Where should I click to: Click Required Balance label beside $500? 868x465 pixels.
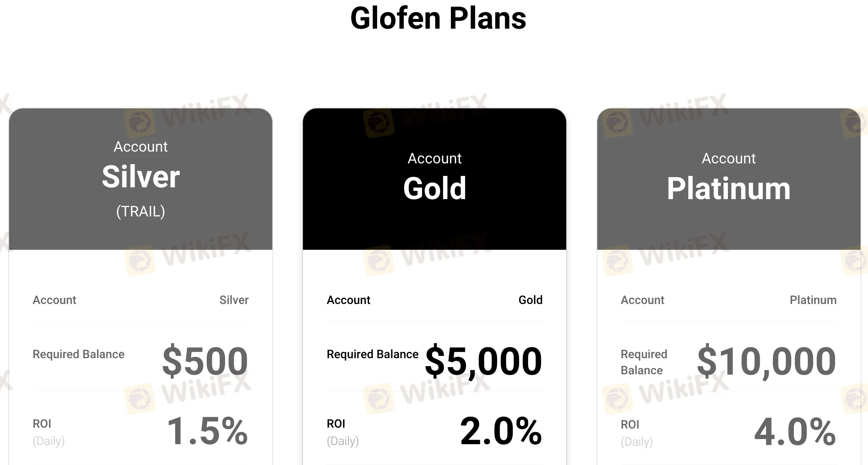pos(78,354)
